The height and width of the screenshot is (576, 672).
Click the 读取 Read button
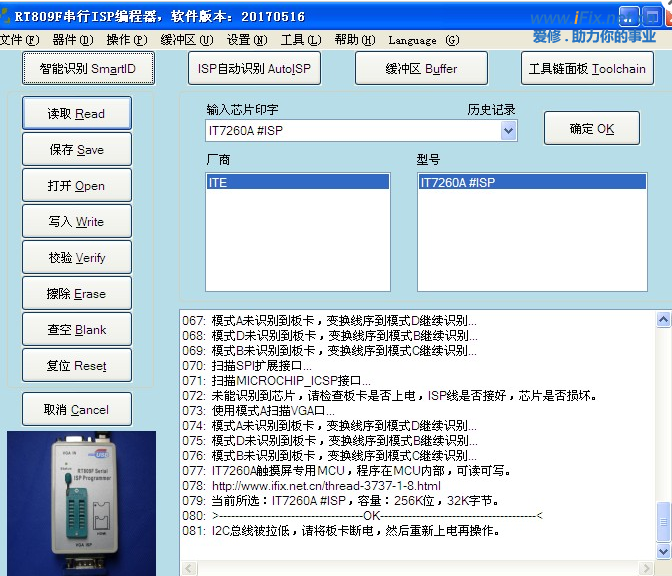tap(77, 113)
